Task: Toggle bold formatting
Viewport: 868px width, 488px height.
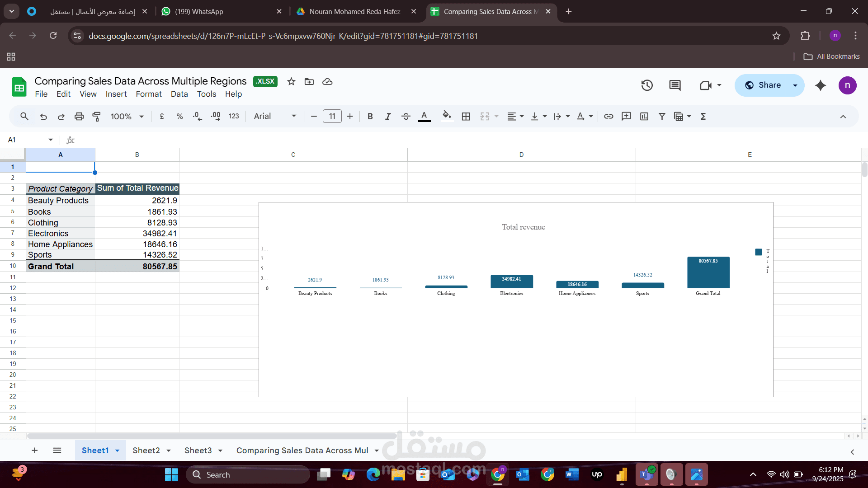Action: (370, 117)
